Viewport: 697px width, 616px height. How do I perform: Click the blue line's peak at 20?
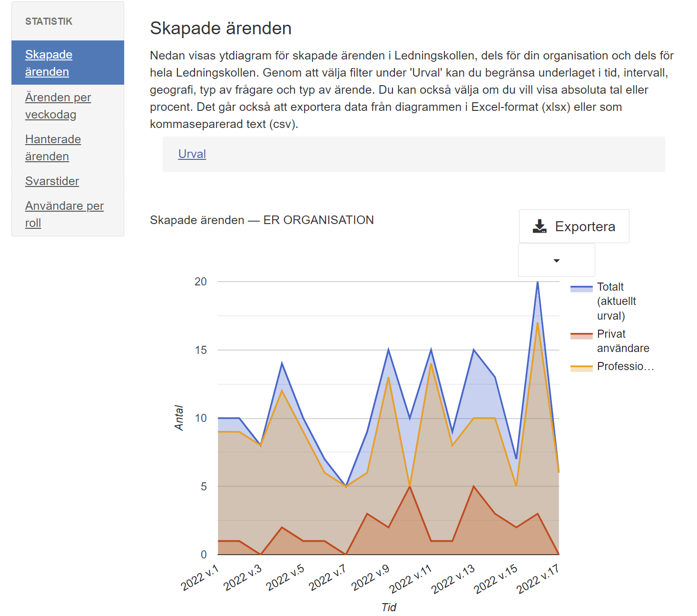point(538,282)
